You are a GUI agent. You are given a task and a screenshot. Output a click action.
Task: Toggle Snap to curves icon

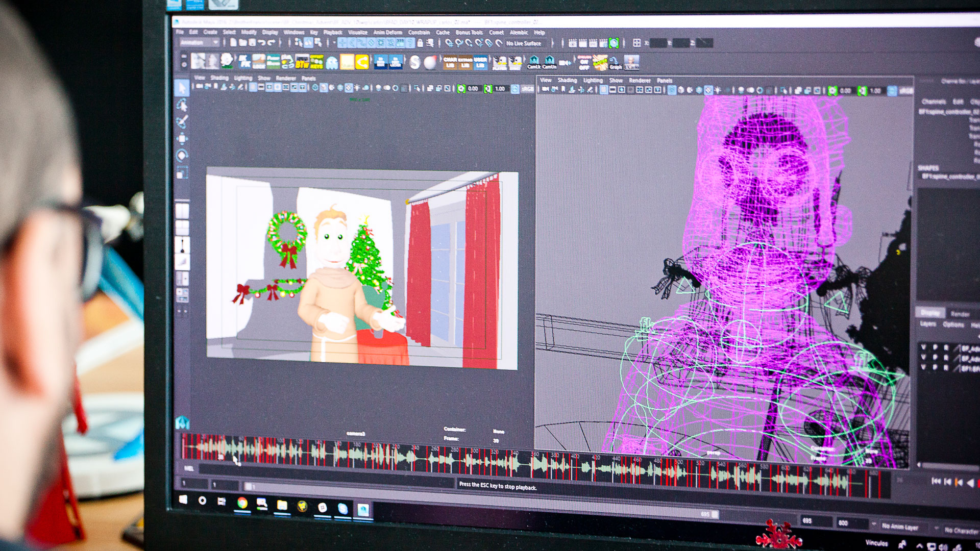tap(459, 43)
